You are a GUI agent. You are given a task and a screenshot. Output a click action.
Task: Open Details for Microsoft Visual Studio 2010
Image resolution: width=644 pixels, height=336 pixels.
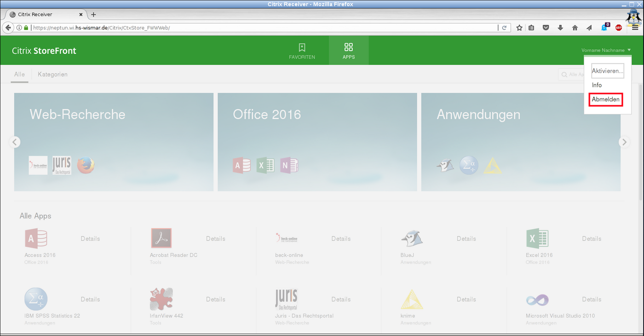(x=592, y=299)
